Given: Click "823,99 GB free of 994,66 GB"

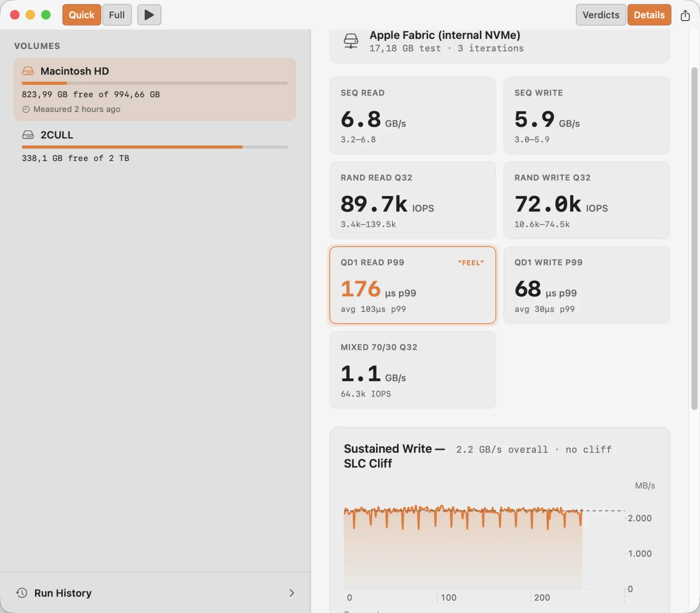Looking at the screenshot, I should pyautogui.click(x=91, y=95).
